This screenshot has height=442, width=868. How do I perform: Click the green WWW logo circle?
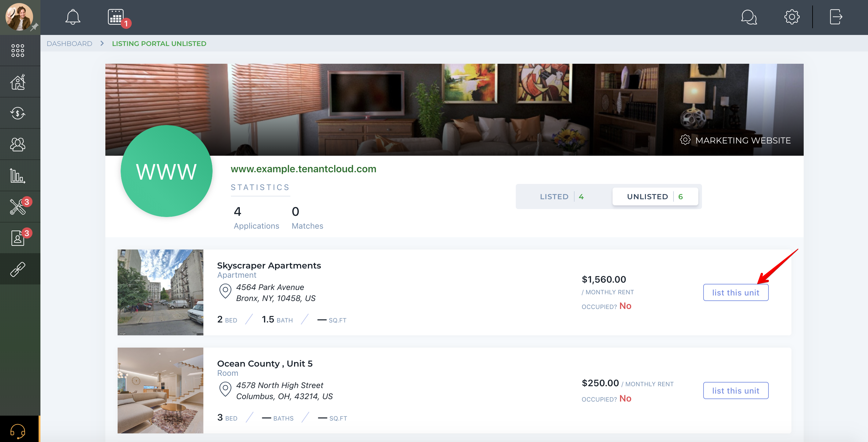pos(166,171)
